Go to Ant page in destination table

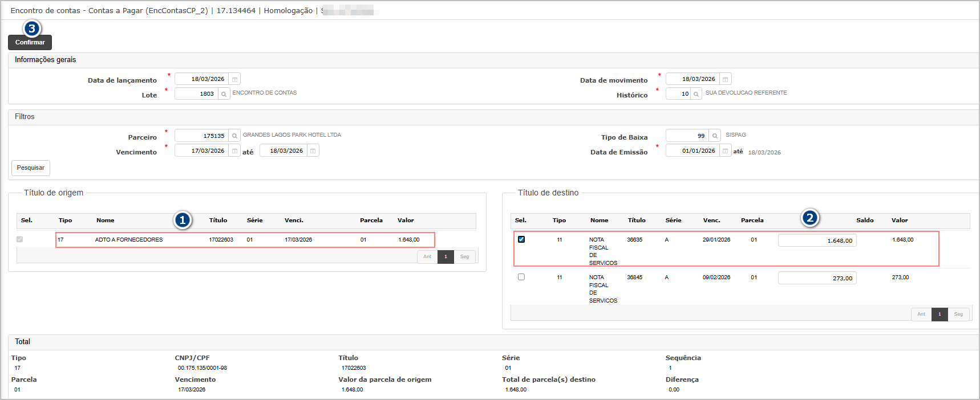pyautogui.click(x=921, y=315)
